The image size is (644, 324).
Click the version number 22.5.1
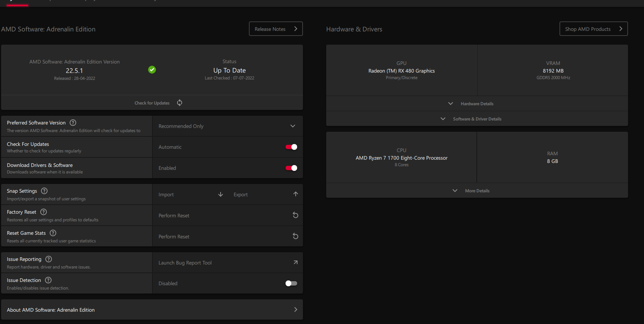click(x=74, y=71)
